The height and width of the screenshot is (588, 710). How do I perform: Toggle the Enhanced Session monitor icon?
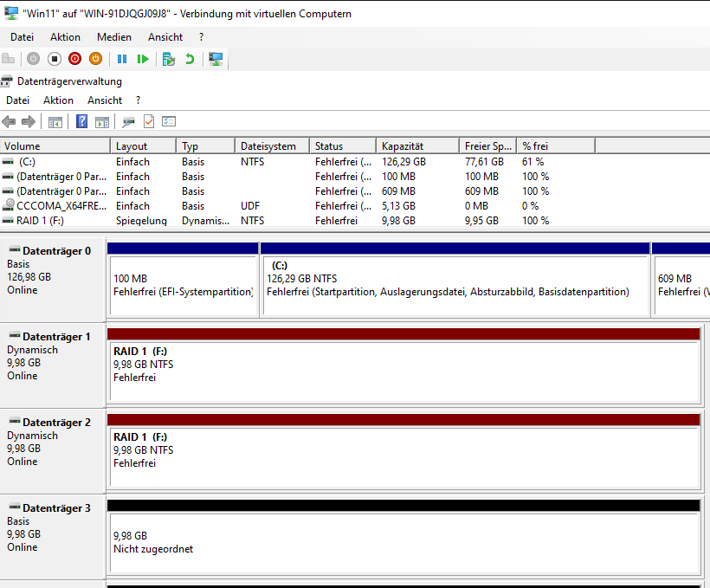pos(216,59)
